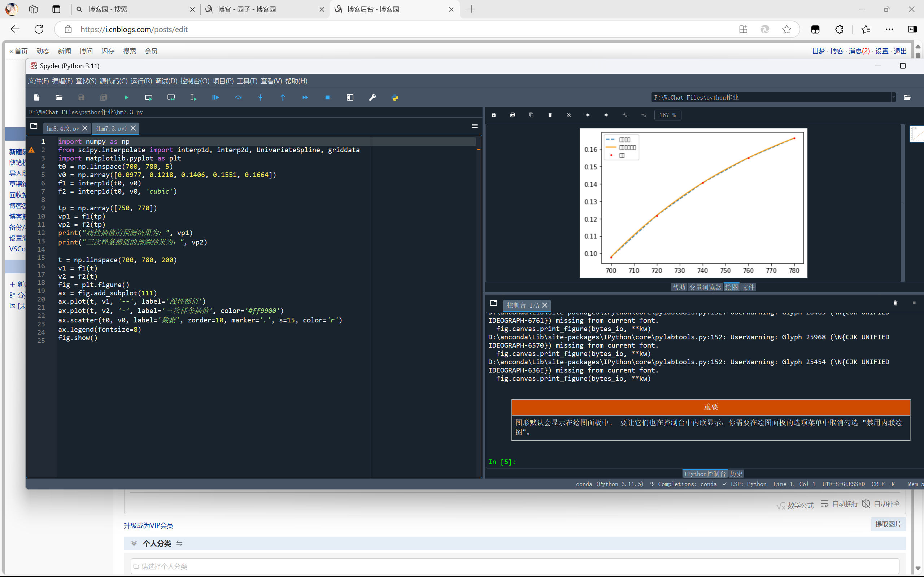The width and height of the screenshot is (924, 577).
Task: Maximize current pane toolbar icon
Action: coord(350,98)
